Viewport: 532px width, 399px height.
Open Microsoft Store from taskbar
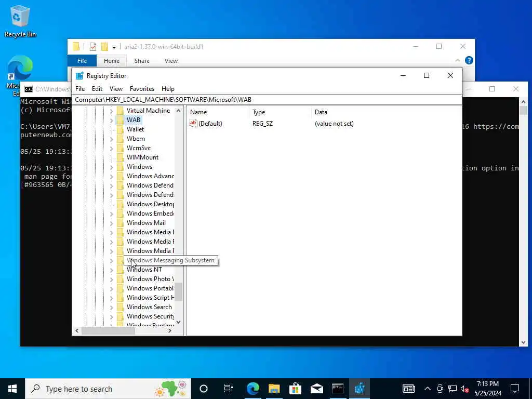pos(295,389)
